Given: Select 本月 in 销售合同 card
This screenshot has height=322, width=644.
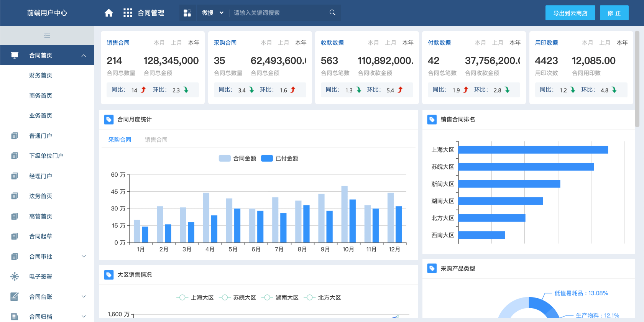Looking at the screenshot, I should pos(159,43).
